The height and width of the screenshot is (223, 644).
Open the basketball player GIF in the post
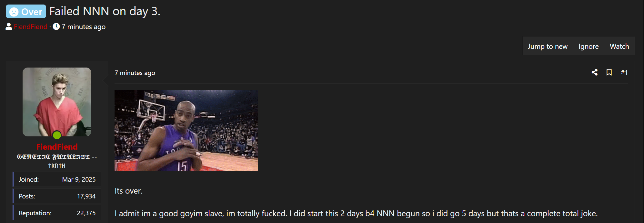point(186,131)
